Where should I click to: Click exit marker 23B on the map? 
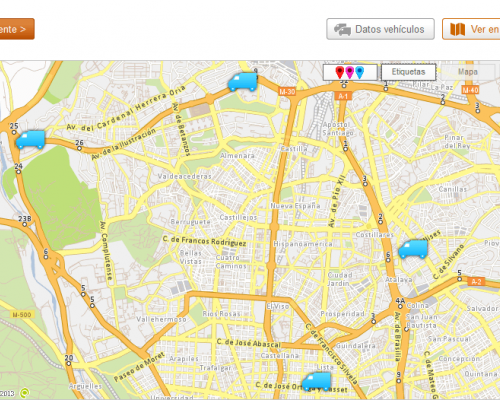tap(25, 221)
